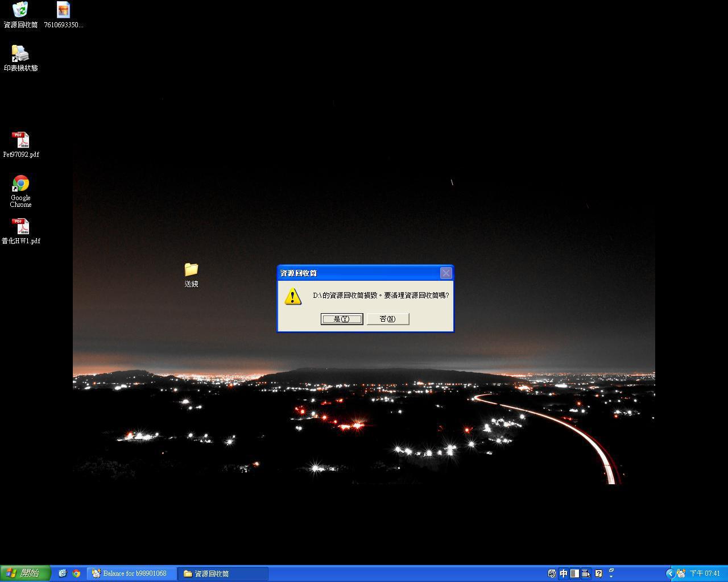Launch the first quick launch icon beside Start

(x=63, y=573)
